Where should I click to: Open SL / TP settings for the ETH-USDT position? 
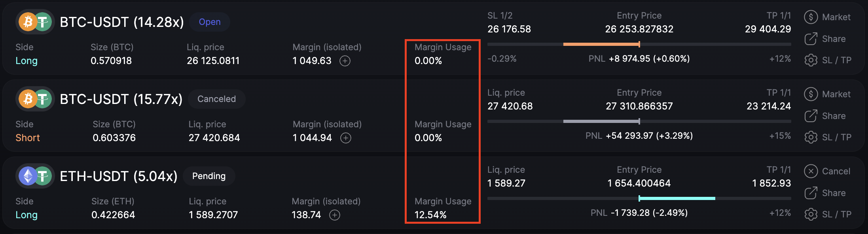[x=828, y=214]
